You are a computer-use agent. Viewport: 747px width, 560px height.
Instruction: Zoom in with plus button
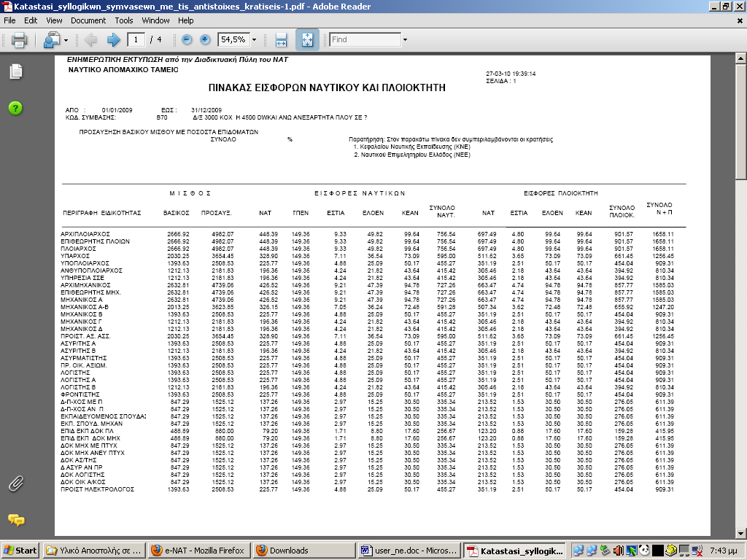click(x=205, y=39)
